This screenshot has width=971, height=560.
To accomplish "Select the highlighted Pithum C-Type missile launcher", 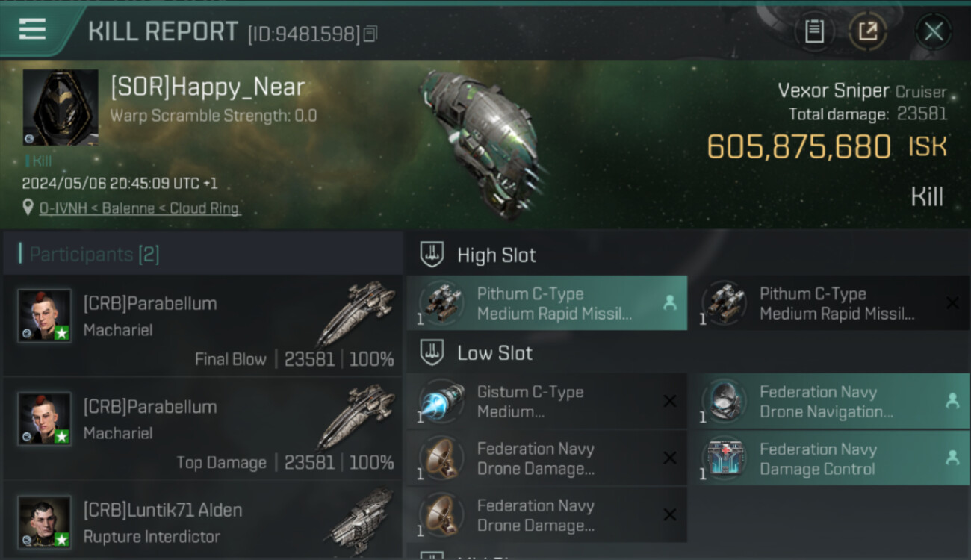I will click(x=547, y=303).
